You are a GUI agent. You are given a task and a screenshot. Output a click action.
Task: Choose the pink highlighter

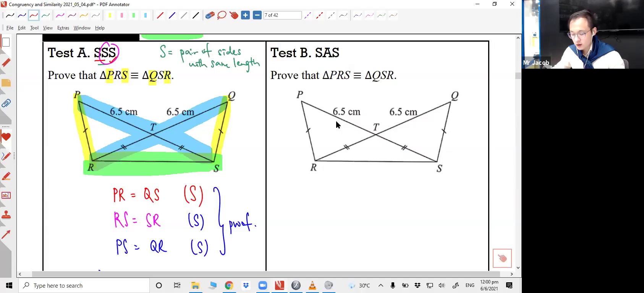click(122, 16)
